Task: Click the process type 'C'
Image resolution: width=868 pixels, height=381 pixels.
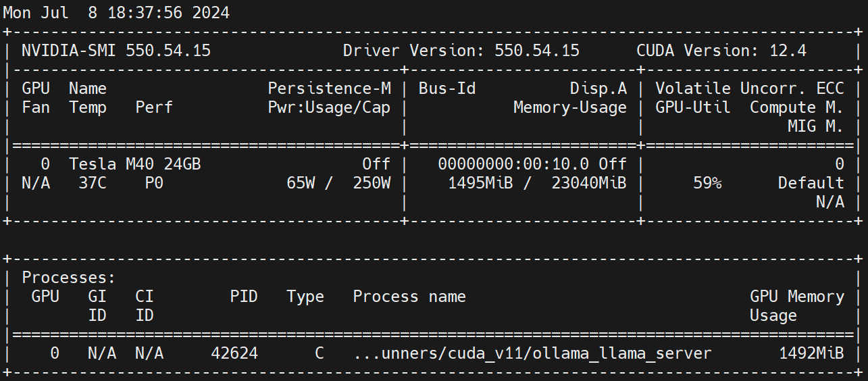Action: coord(320,353)
